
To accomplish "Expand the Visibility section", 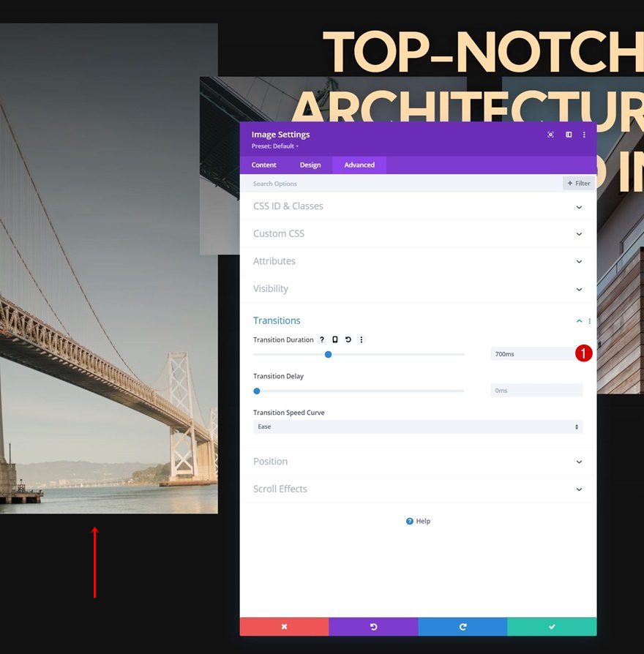I will (418, 289).
